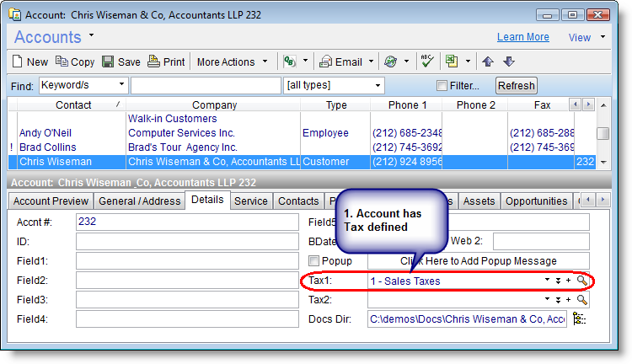Screen dimensions: 632x364
Task: Open the Opportunities tab
Action: (x=536, y=201)
